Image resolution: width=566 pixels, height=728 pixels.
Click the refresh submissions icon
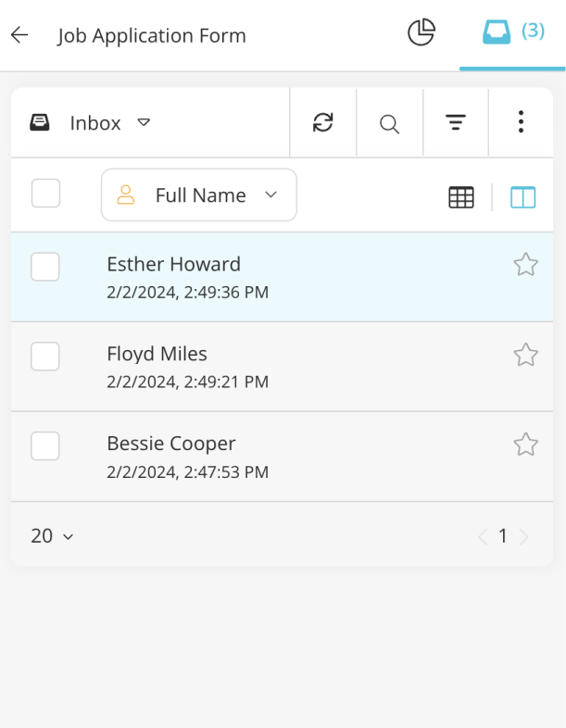click(x=322, y=122)
